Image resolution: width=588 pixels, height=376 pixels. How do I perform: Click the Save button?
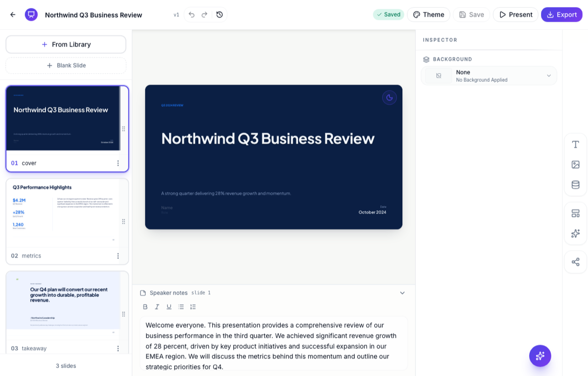(471, 15)
